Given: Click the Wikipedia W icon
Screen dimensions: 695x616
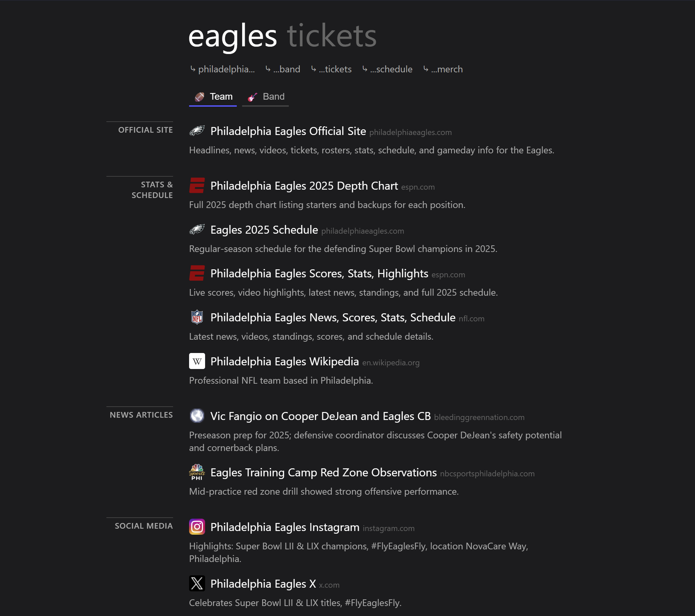Looking at the screenshot, I should [x=197, y=361].
